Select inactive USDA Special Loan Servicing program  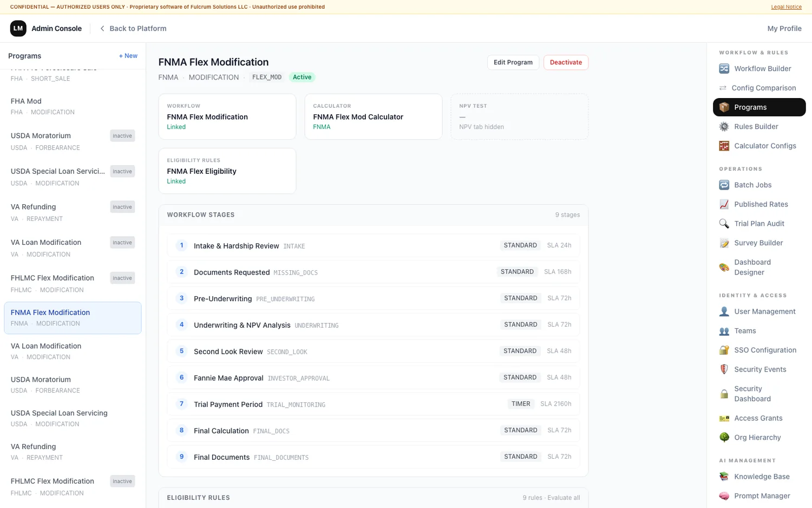tap(73, 177)
